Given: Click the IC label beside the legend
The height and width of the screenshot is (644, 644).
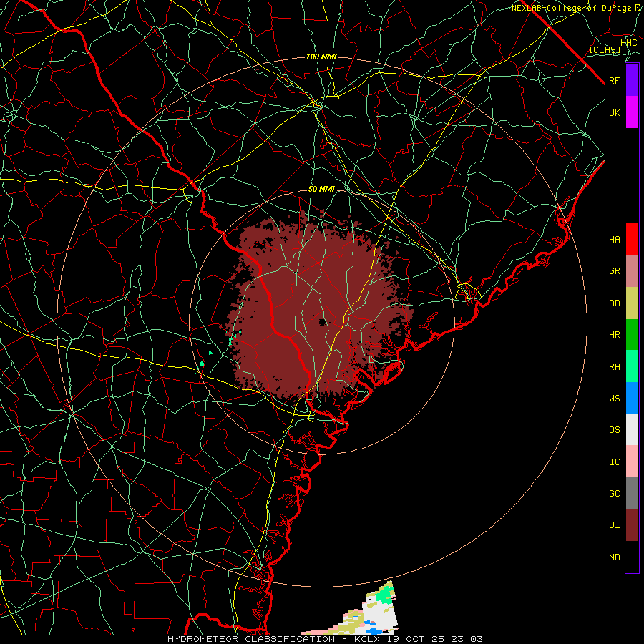Looking at the screenshot, I should (x=614, y=462).
